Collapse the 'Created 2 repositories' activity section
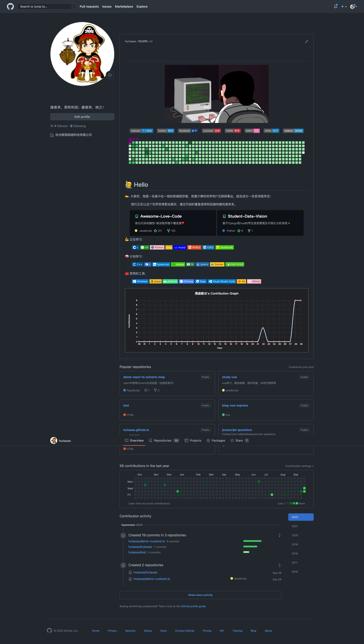 [x=279, y=565]
